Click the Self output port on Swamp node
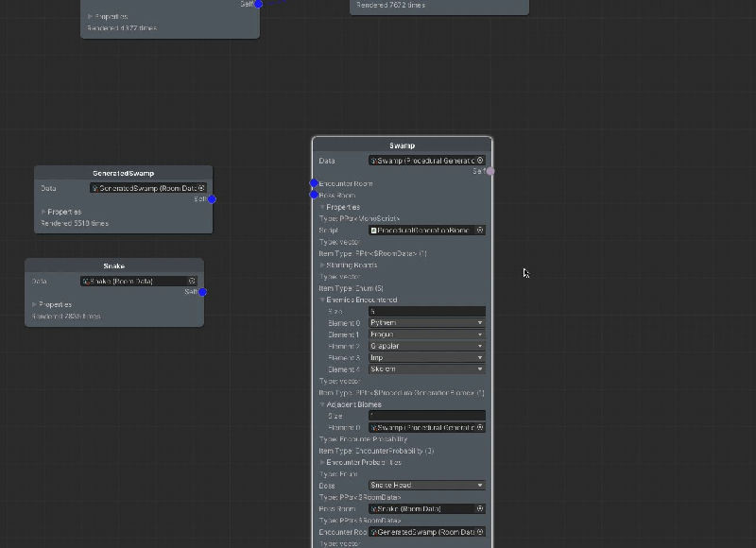 [x=490, y=171]
